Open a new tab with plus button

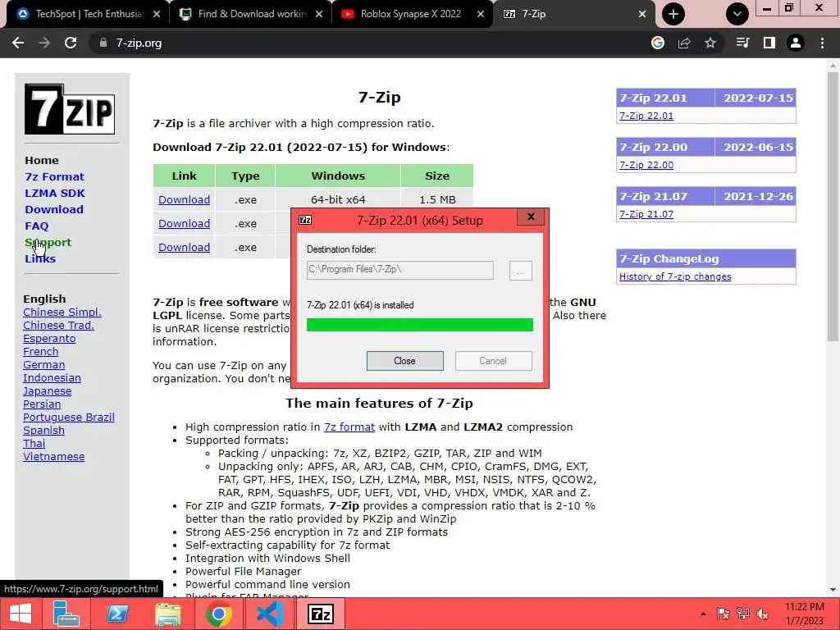point(673,14)
